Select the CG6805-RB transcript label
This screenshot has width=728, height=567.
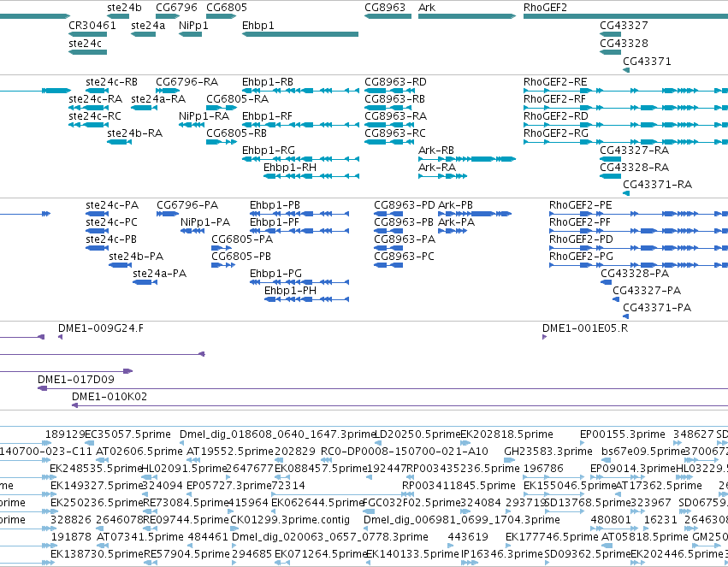click(x=236, y=133)
